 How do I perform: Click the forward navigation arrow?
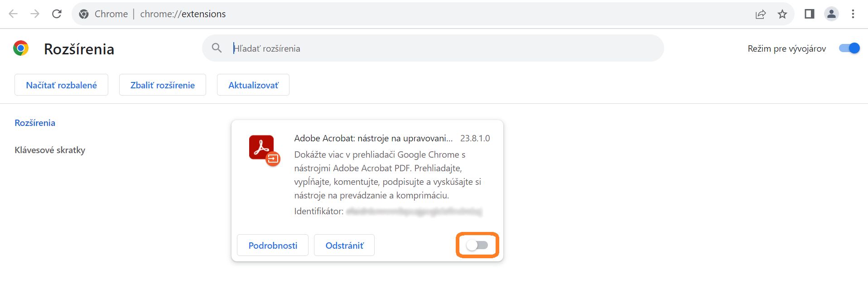point(35,14)
